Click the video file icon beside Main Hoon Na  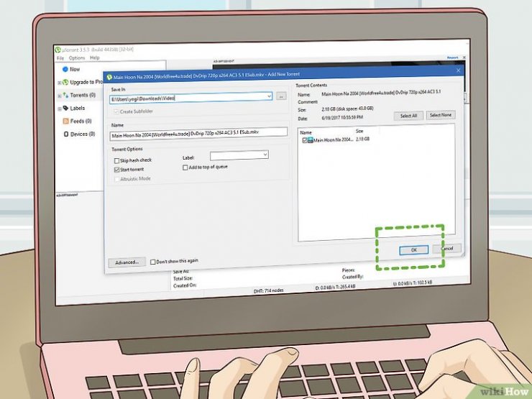[311, 140]
